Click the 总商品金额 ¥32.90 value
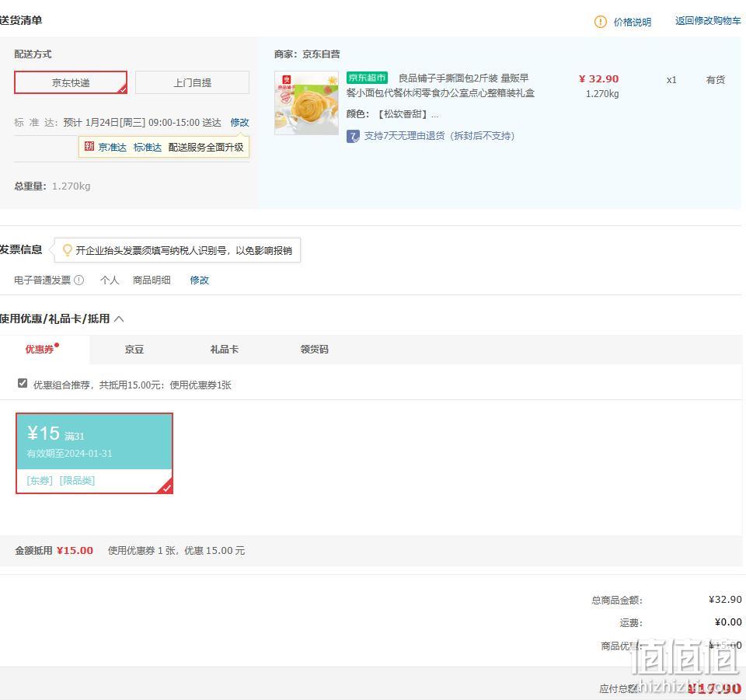The width and height of the screenshot is (746, 700). (725, 600)
